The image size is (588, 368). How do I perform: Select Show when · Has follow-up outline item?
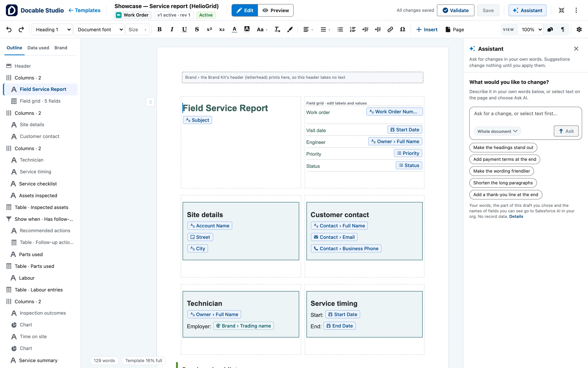click(x=40, y=219)
